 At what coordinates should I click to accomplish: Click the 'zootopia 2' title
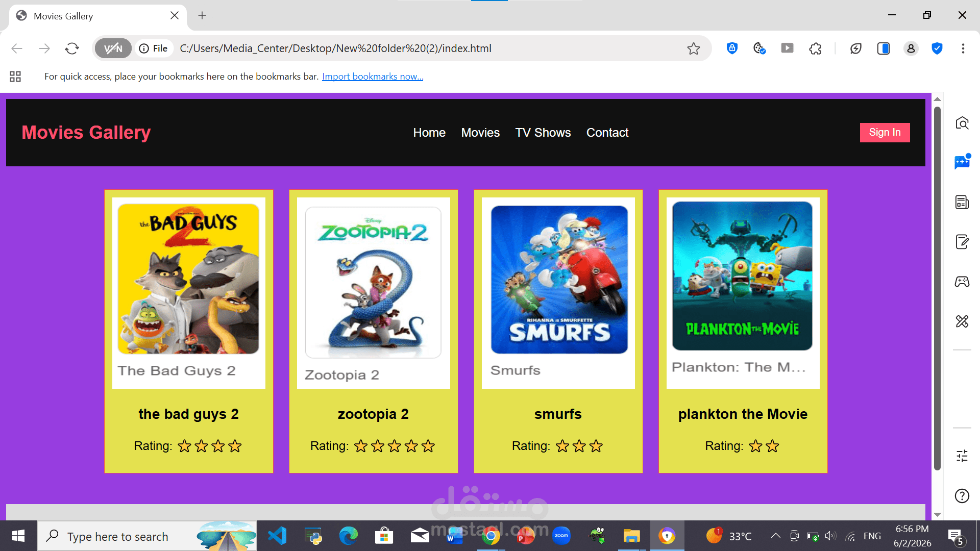(374, 414)
